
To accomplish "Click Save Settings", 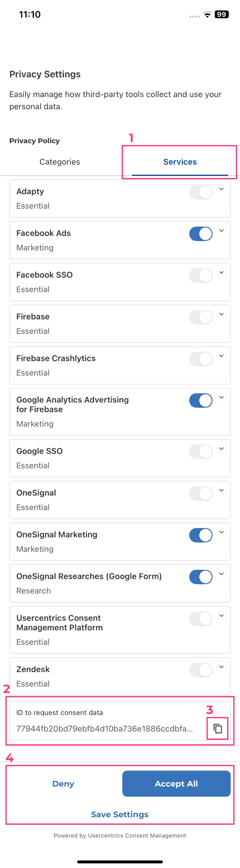I will click(120, 814).
